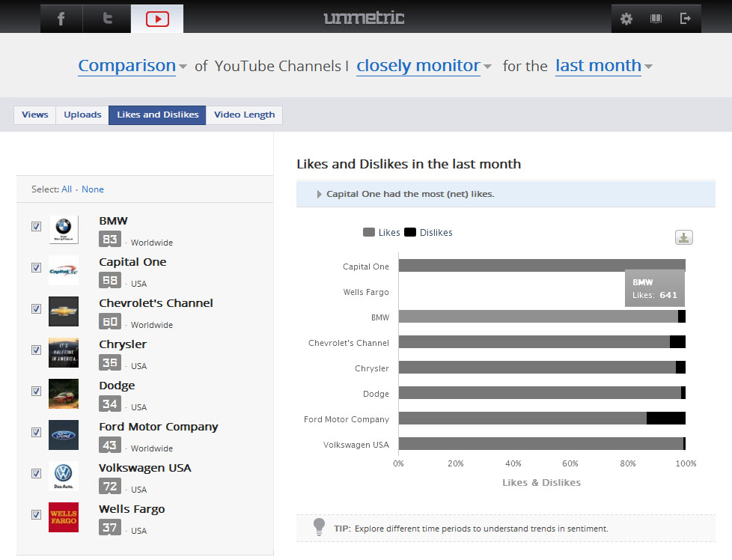This screenshot has width=732, height=560.
Task: Open the Chevrolet's Channel name
Action: click(156, 303)
